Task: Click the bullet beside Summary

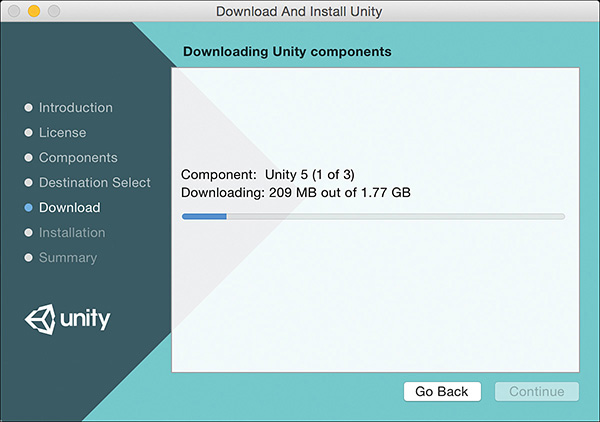Action: pyautogui.click(x=28, y=257)
